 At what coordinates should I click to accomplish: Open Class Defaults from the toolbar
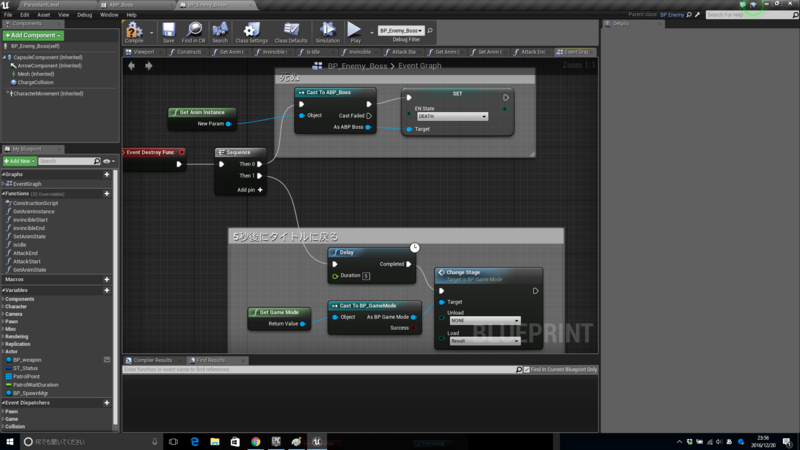coord(291,31)
